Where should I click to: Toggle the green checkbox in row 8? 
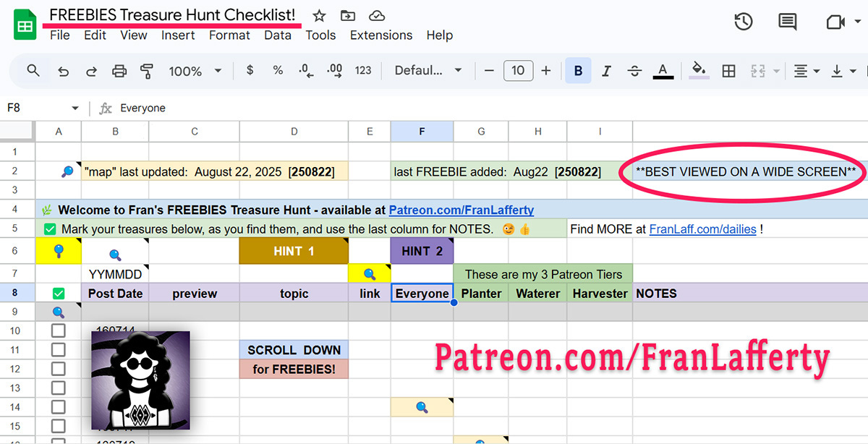coord(59,294)
